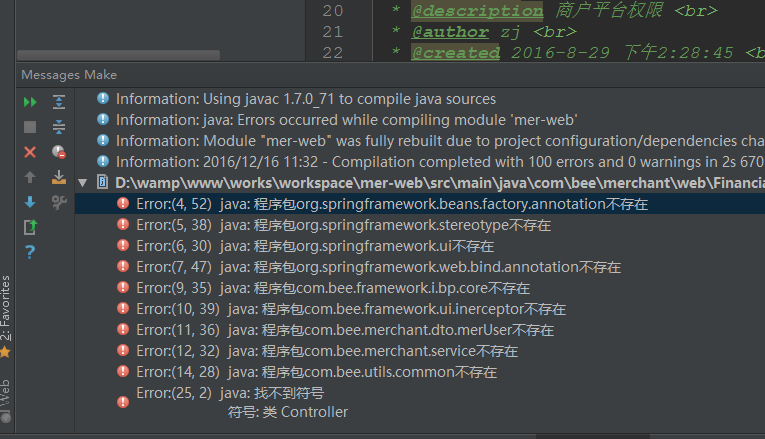
Task: Click the @created tag in editor
Action: coord(456,53)
